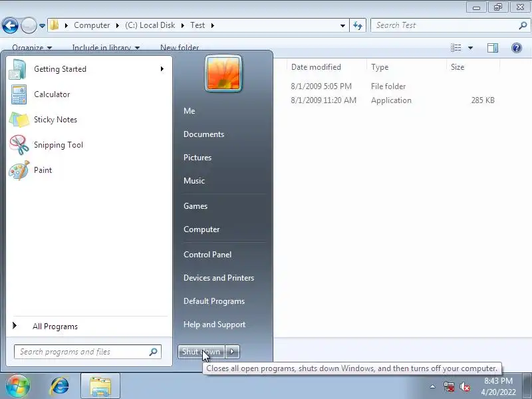Show hidden tray icons arrow
The image size is (532, 399).
pyautogui.click(x=433, y=386)
